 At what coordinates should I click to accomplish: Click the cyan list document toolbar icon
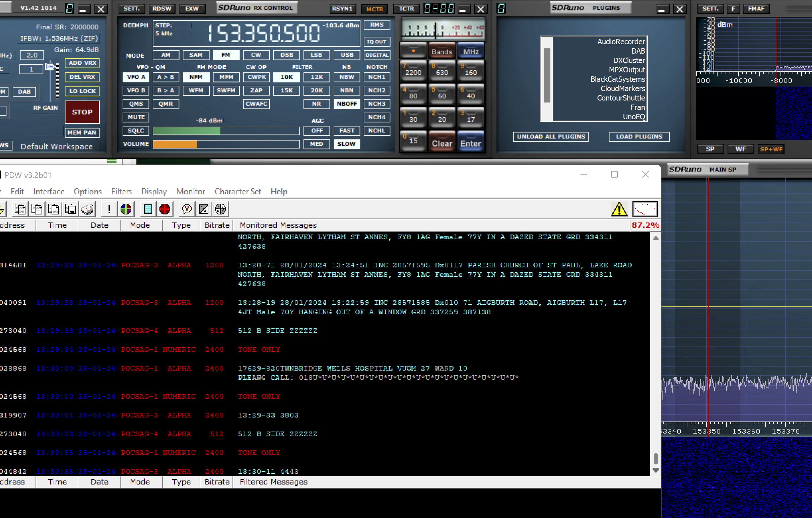(x=148, y=209)
